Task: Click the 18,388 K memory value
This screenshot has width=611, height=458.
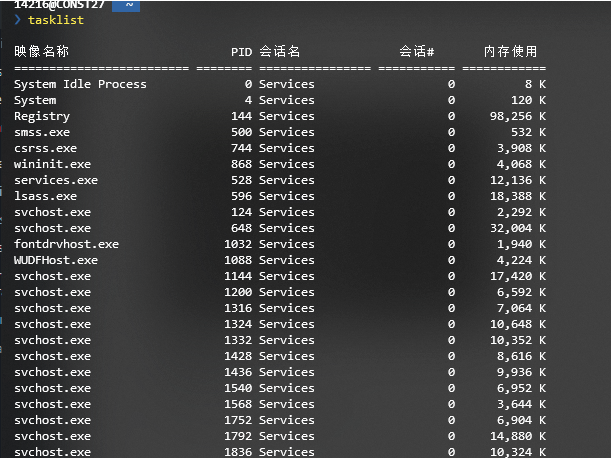Action: [518, 196]
